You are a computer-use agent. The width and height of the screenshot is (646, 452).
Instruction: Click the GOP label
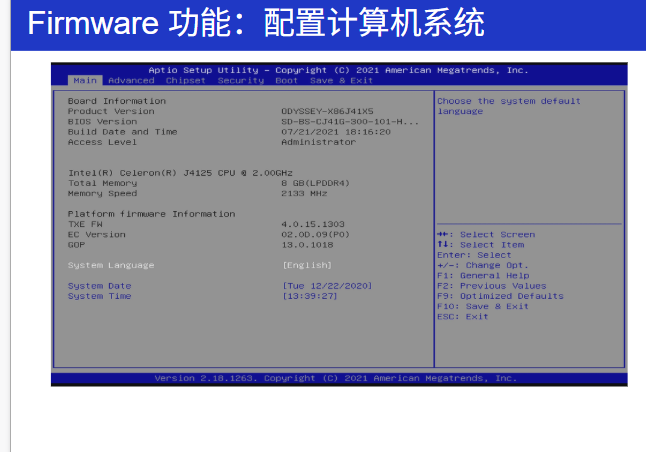(x=76, y=245)
